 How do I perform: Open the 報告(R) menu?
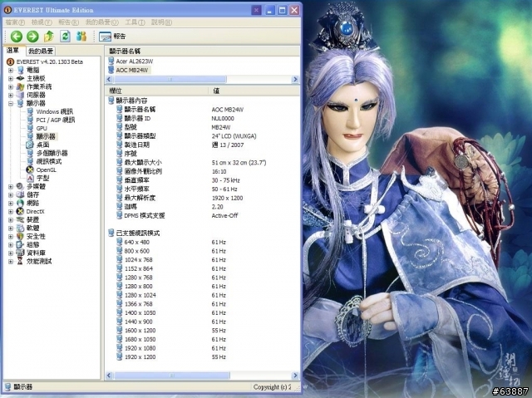point(68,22)
